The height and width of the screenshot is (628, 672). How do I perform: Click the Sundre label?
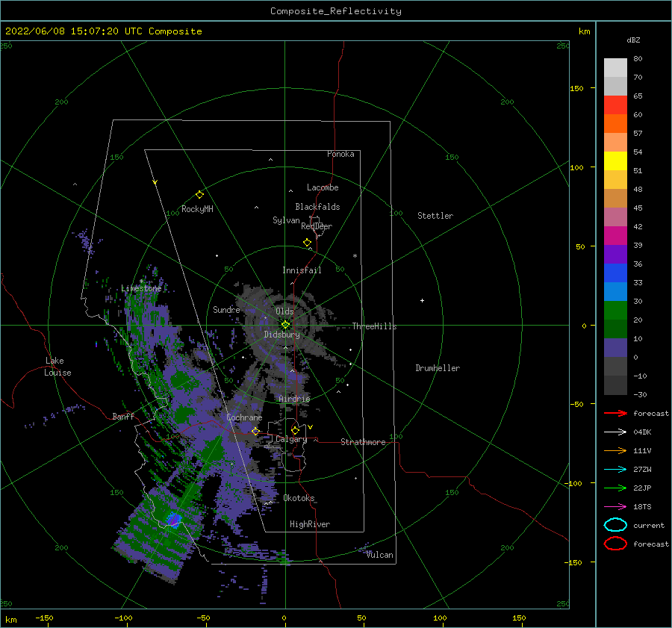coord(226,310)
